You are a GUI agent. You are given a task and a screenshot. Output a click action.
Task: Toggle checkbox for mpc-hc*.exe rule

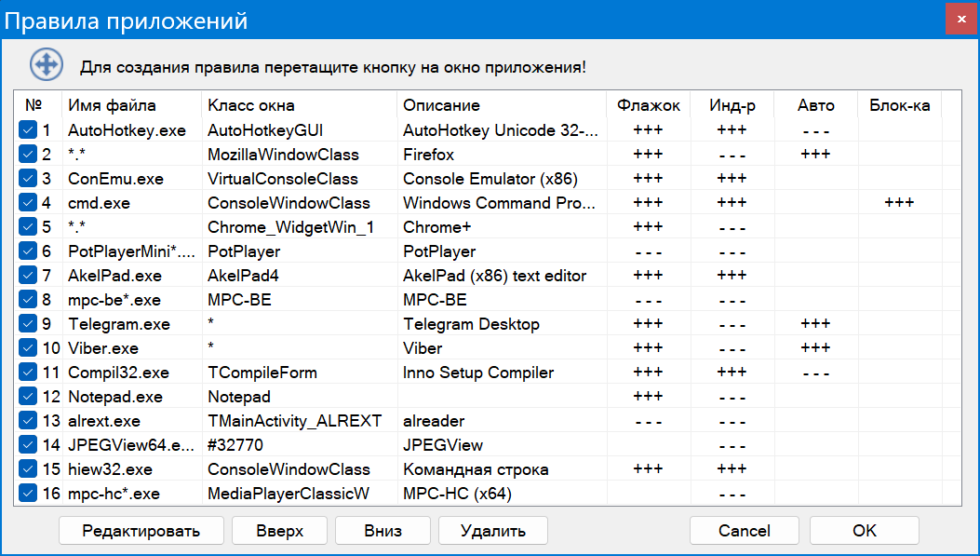click(x=28, y=493)
